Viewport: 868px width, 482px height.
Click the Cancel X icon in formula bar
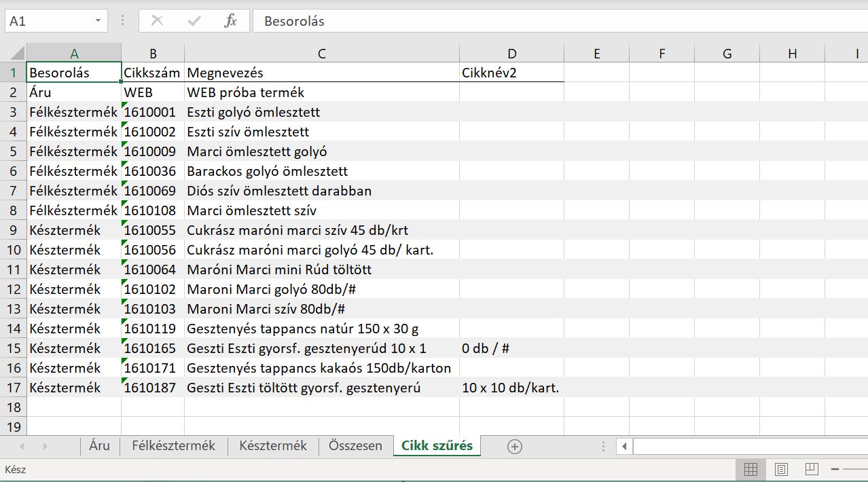[157, 21]
